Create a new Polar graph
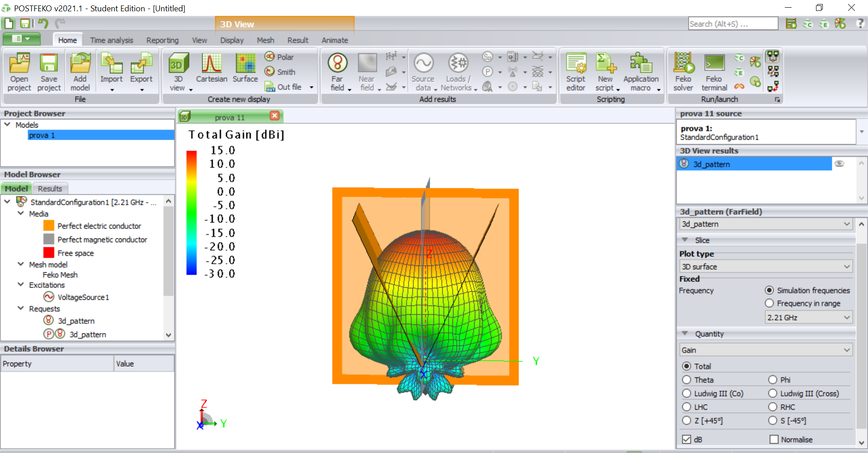Image resolution: width=868 pixels, height=453 pixels. [279, 57]
